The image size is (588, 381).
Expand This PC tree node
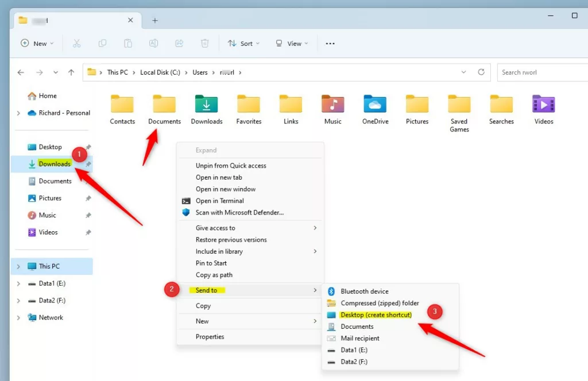(18, 266)
